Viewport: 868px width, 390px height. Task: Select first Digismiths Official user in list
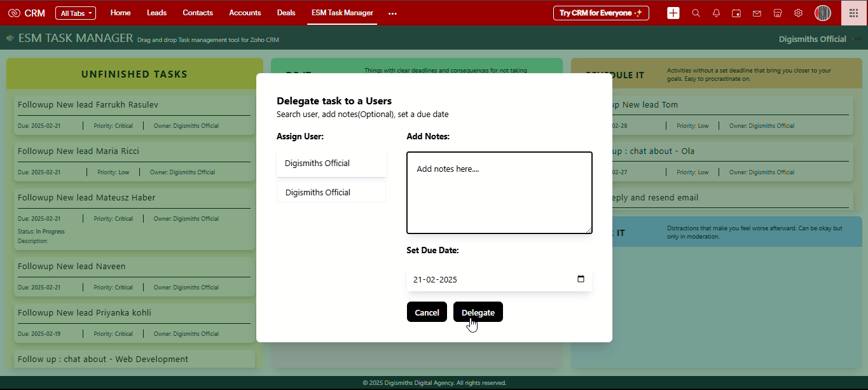(x=331, y=164)
